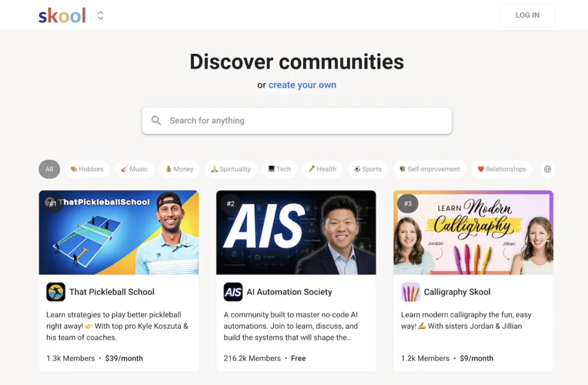Screen dimensions: 588x385
Task: Toggle the All category filter
Action: [49, 169]
